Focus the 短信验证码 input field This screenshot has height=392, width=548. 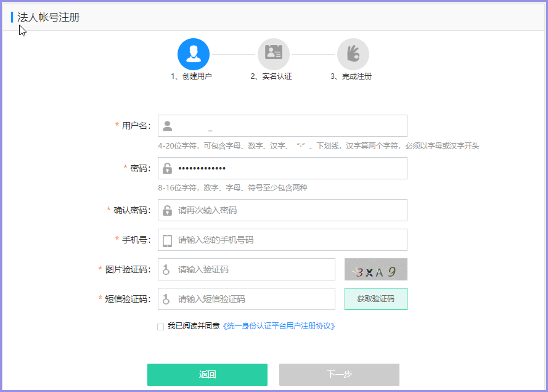click(x=247, y=299)
